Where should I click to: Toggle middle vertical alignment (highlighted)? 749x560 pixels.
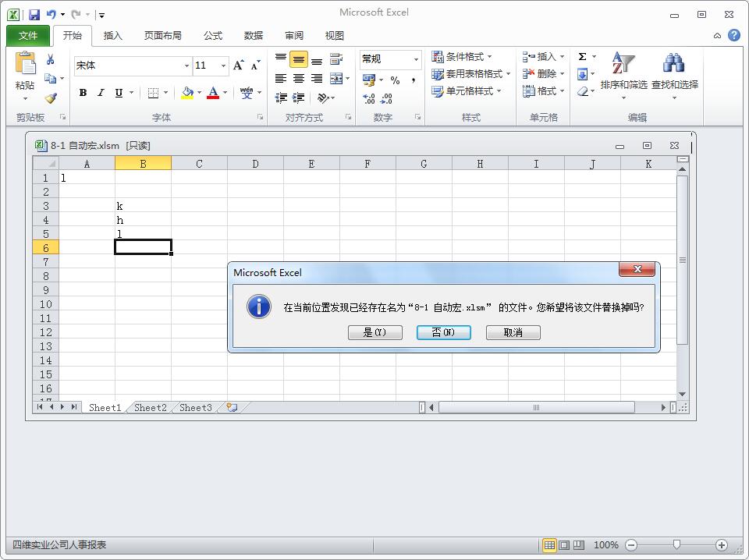click(299, 59)
